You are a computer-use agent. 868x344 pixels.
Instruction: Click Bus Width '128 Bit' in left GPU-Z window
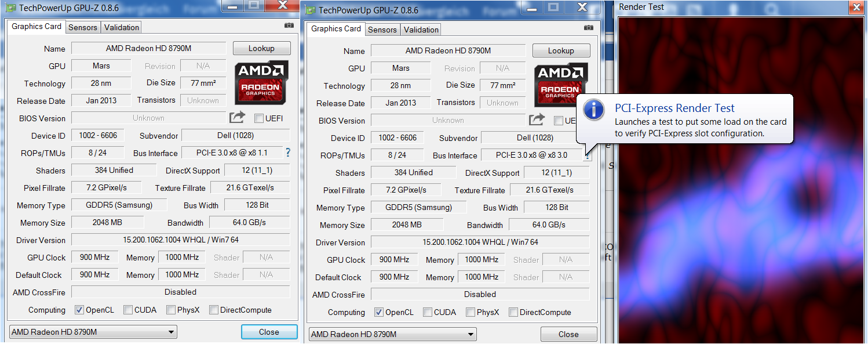(257, 205)
